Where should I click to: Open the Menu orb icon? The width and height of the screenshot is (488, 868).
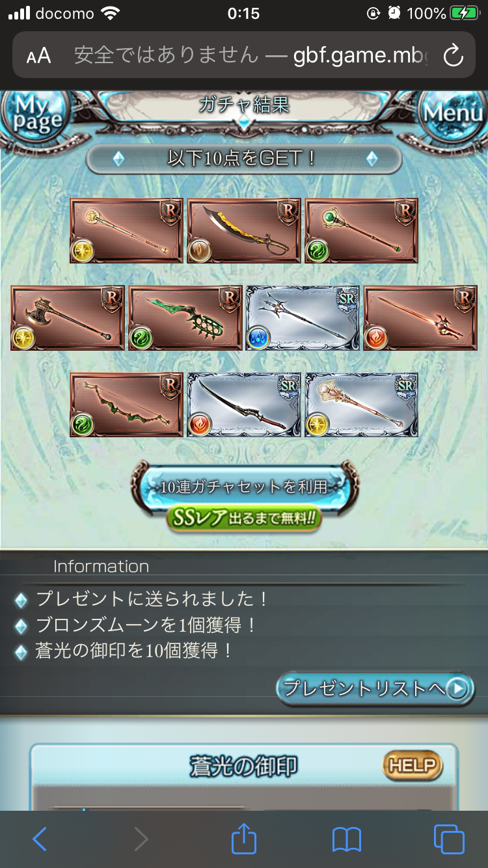(x=453, y=113)
